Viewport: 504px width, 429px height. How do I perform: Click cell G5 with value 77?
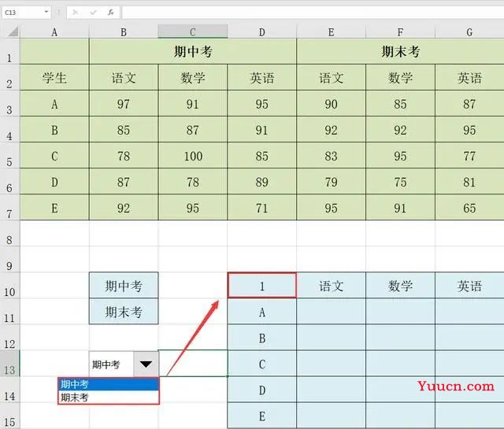click(x=469, y=156)
